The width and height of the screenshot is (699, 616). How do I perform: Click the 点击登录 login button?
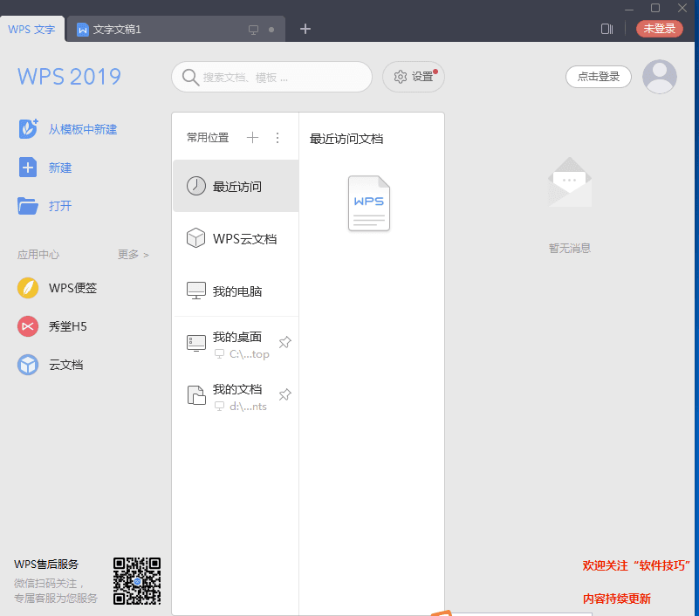[x=599, y=77]
